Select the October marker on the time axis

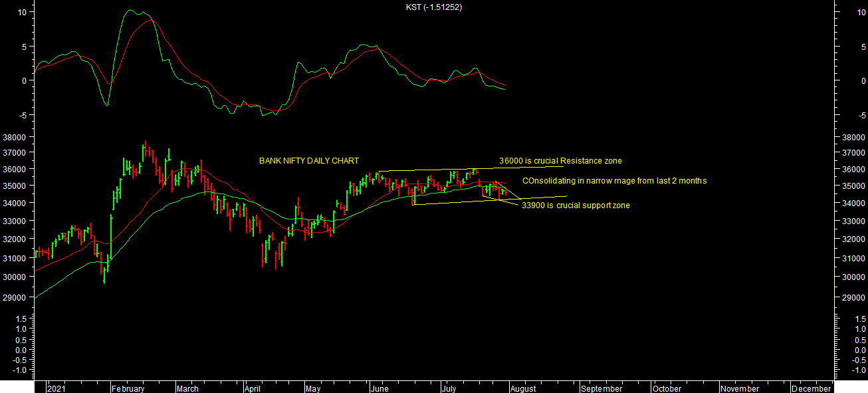coord(666,388)
